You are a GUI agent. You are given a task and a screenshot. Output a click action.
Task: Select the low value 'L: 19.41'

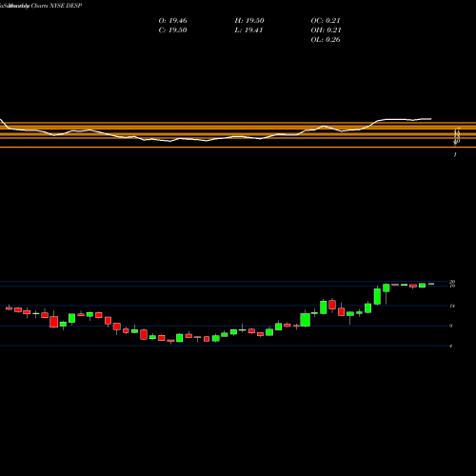[248, 30]
